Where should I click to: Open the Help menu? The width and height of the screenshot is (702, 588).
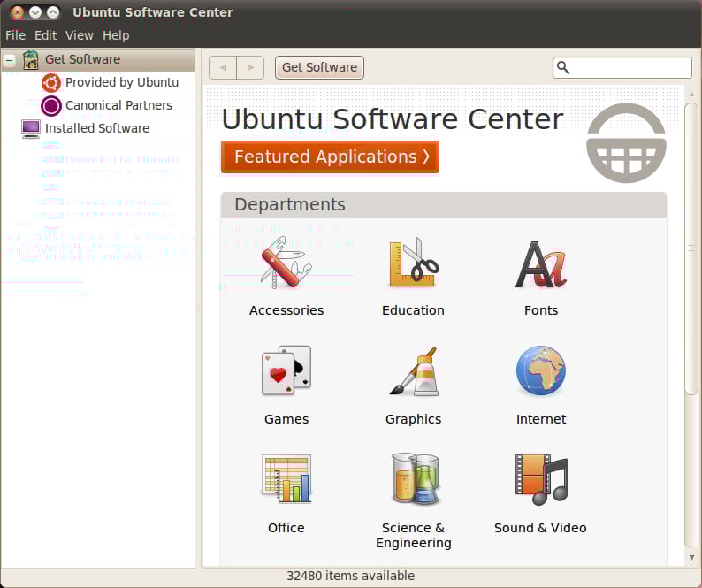pyautogui.click(x=116, y=35)
